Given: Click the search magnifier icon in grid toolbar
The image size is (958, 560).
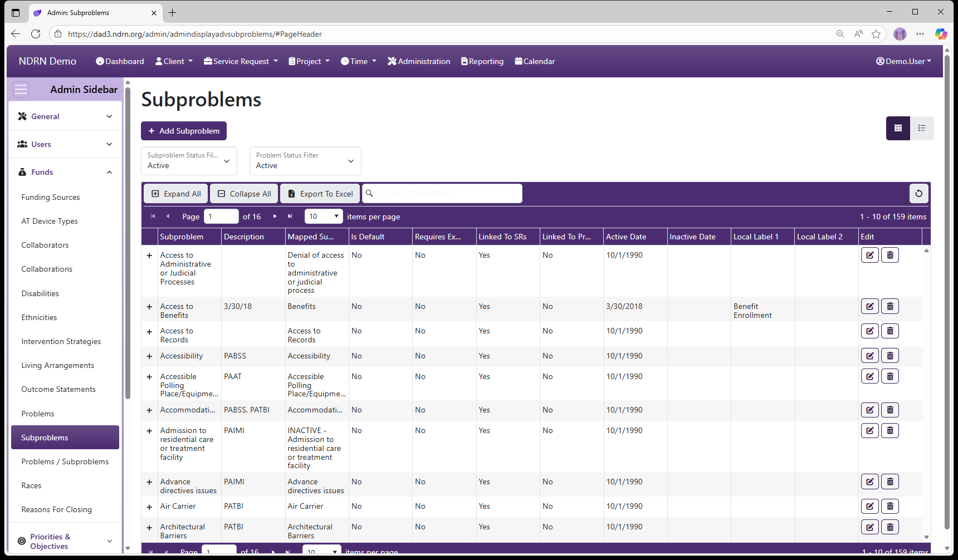Looking at the screenshot, I should pyautogui.click(x=369, y=193).
